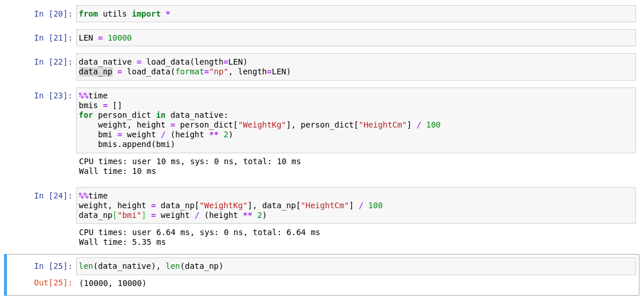Click the 'for person_dict in data_native:' line
This screenshot has height=298, width=644.
153,115
